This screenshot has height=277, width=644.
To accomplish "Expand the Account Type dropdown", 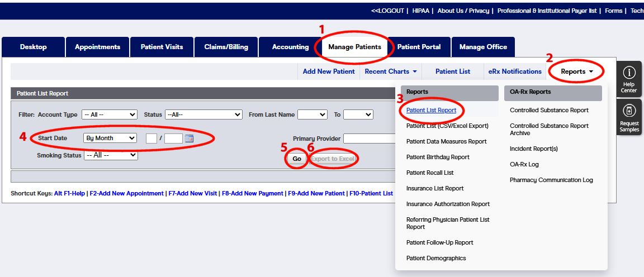I will click(x=109, y=114).
